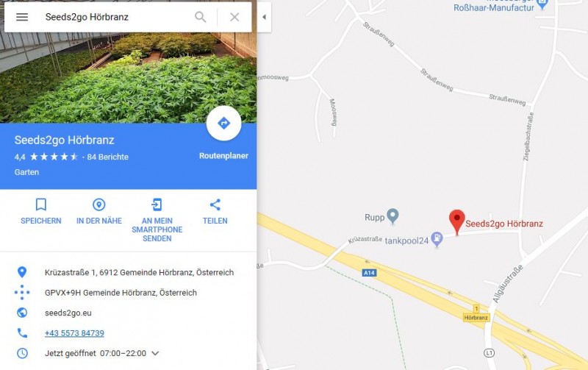Click the Rupp map marker
This screenshot has width=588, height=370.
pos(392,216)
